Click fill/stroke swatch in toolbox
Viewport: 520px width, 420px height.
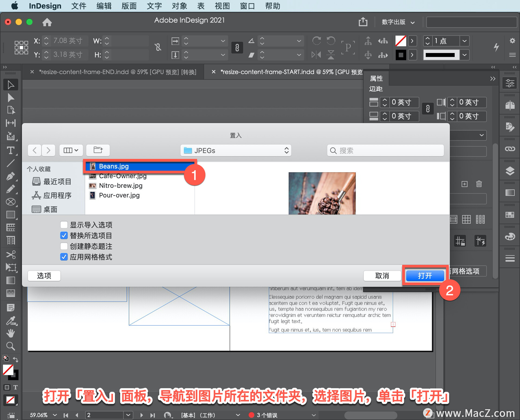click(x=10, y=372)
